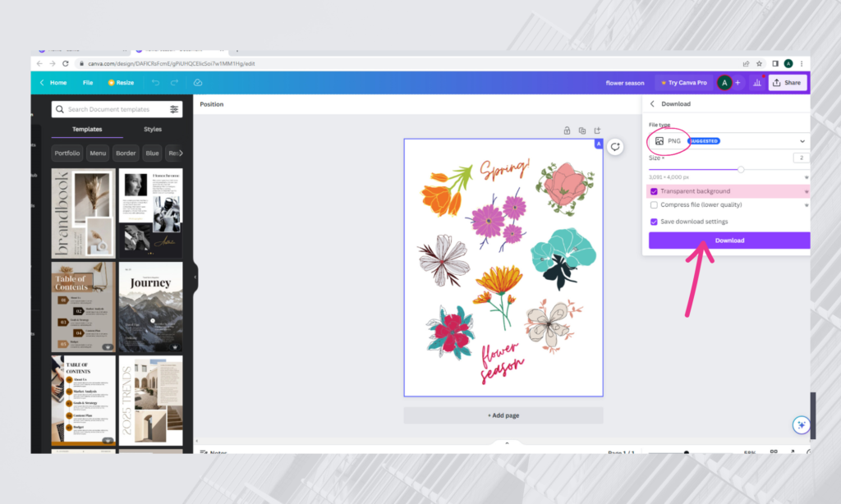Select the Journey mountain template thumbnail
This screenshot has width=841, height=504.
(151, 307)
